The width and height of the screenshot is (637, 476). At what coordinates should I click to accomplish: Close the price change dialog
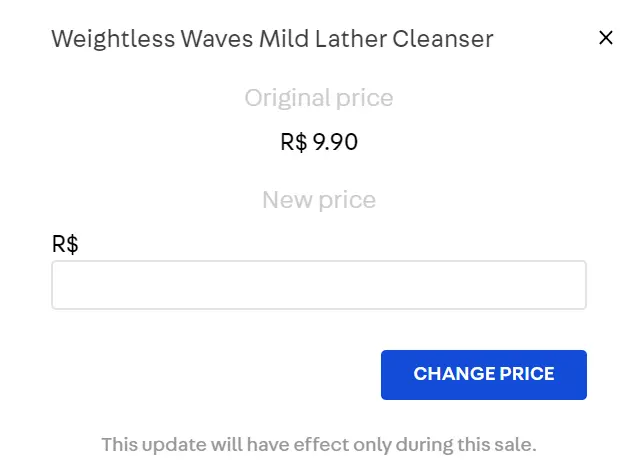click(605, 38)
